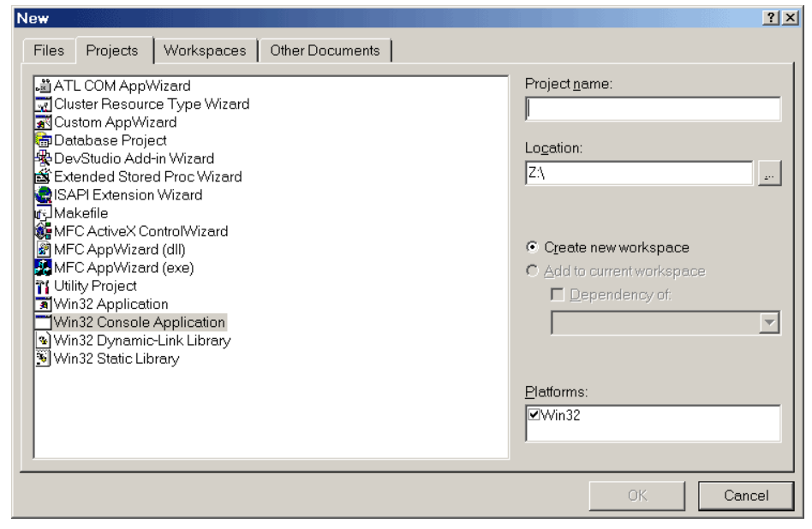Viewport: 812px width, 529px height.
Task: Select the Create new workspace option
Action: pos(607,247)
